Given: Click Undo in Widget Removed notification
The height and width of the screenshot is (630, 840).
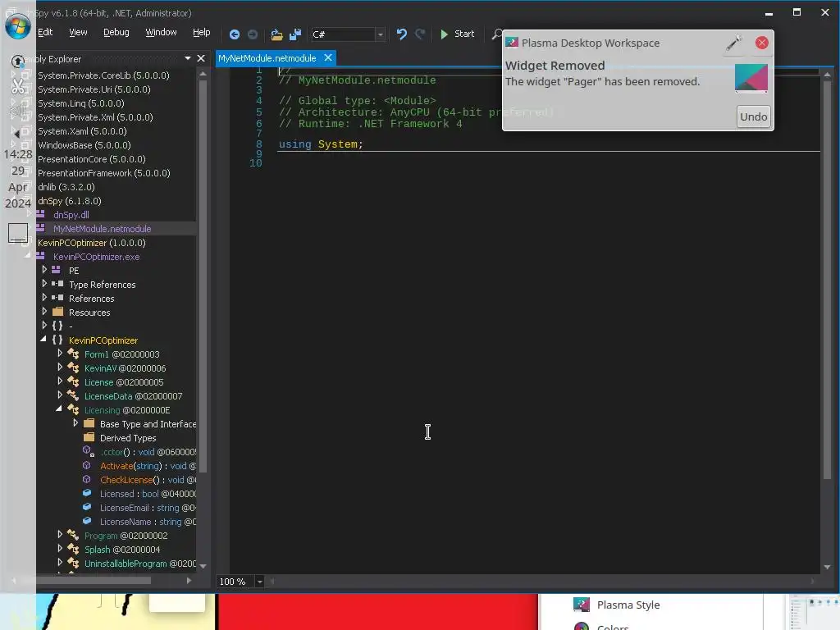Looking at the screenshot, I should point(753,116).
